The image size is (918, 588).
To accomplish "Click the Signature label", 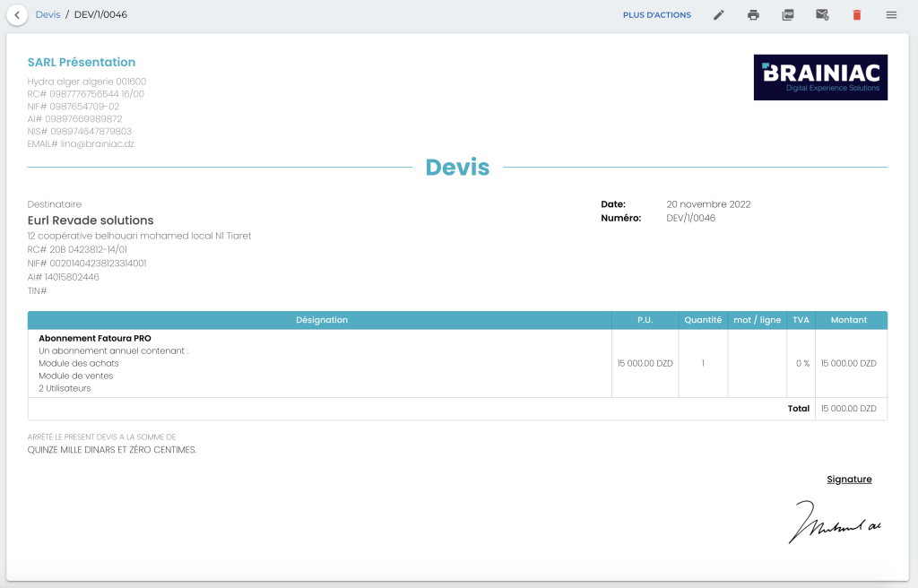I will pyautogui.click(x=849, y=480).
